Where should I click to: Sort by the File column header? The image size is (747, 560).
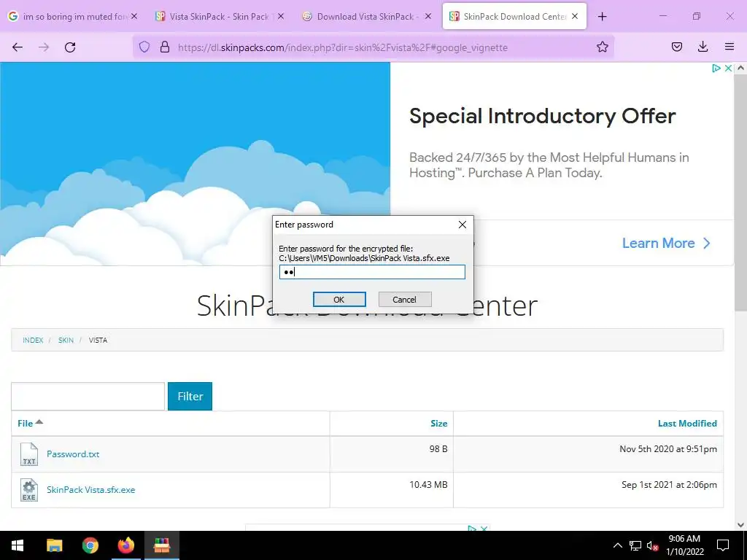pos(29,423)
